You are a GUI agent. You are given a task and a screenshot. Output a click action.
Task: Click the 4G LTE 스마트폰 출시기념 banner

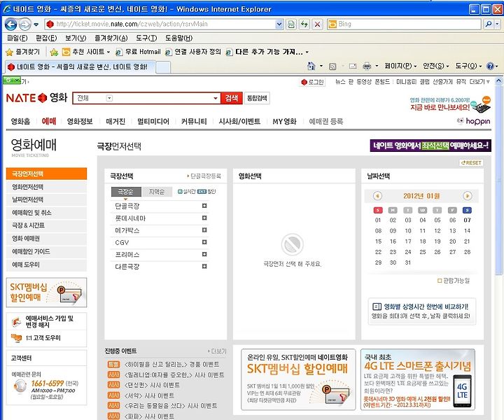pos(417,379)
